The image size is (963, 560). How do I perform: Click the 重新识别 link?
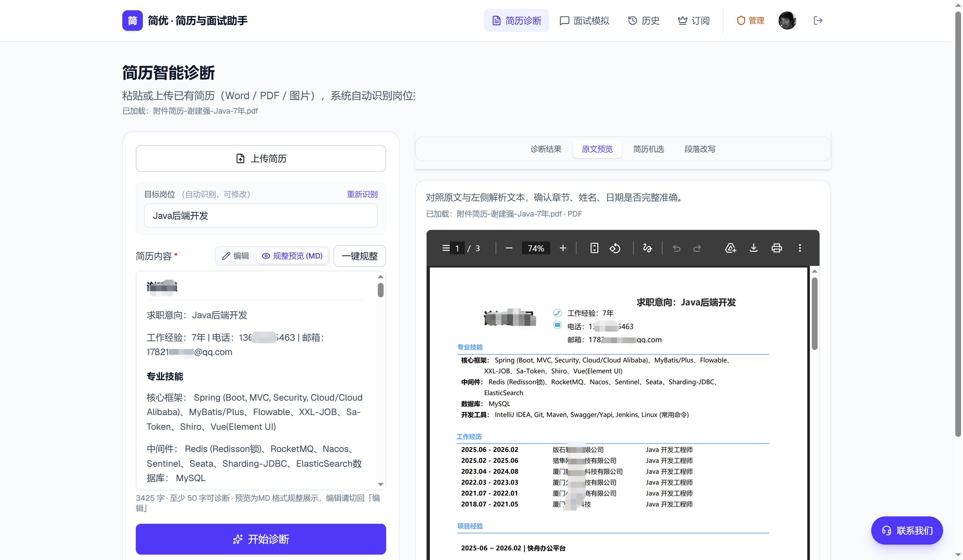pos(362,194)
